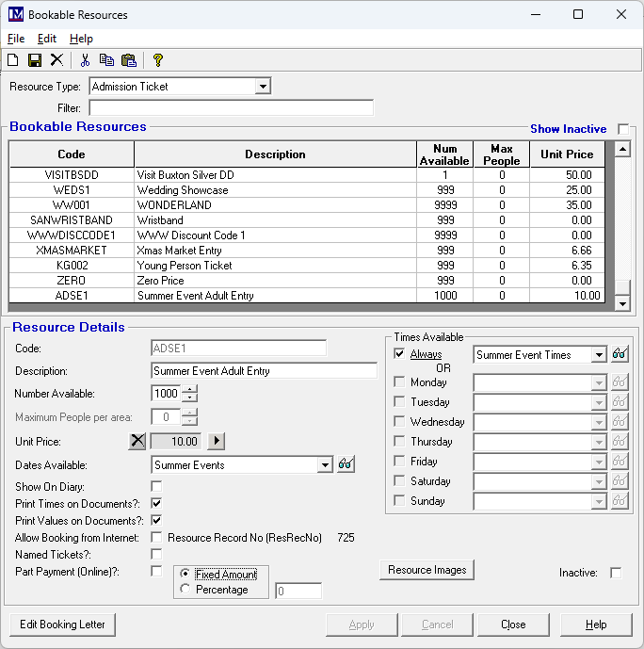The image size is (644, 649).
Task: Open the File menu
Action: tap(16, 39)
